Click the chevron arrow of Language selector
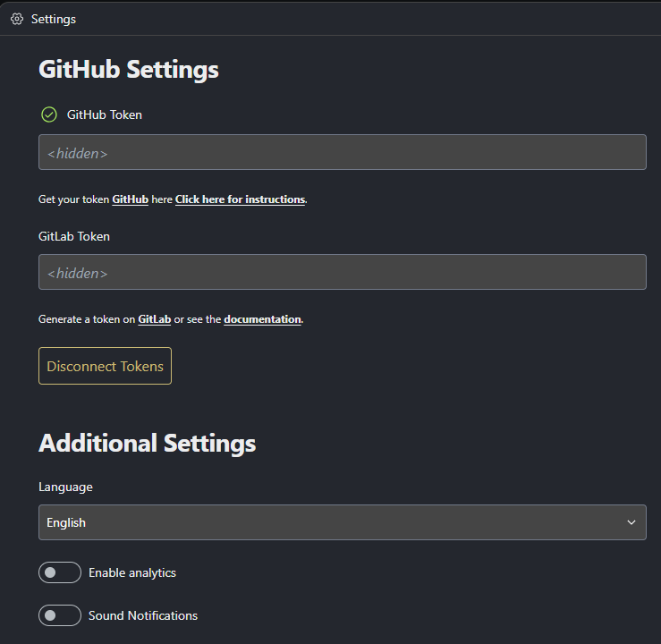The height and width of the screenshot is (644, 661). (631, 522)
